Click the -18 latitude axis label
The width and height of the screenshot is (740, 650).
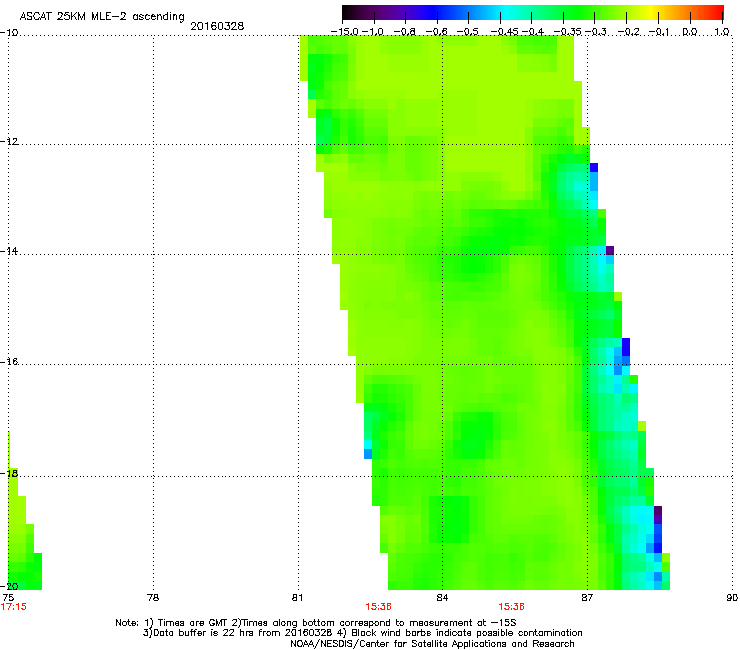9,473
